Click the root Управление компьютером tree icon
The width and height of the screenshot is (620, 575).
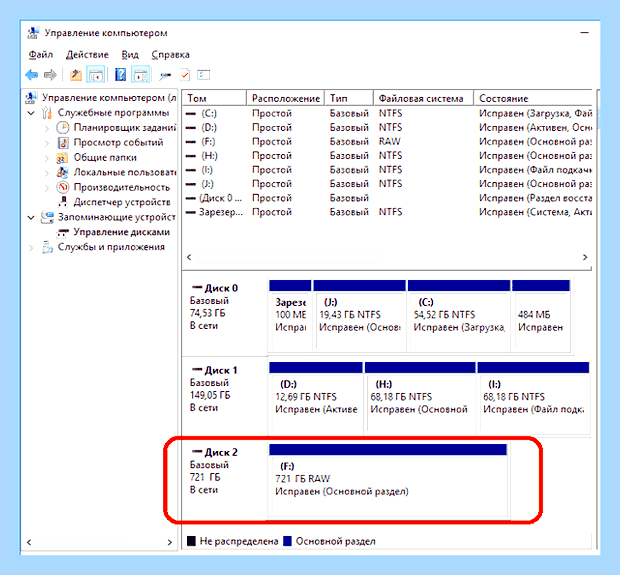click(31, 98)
